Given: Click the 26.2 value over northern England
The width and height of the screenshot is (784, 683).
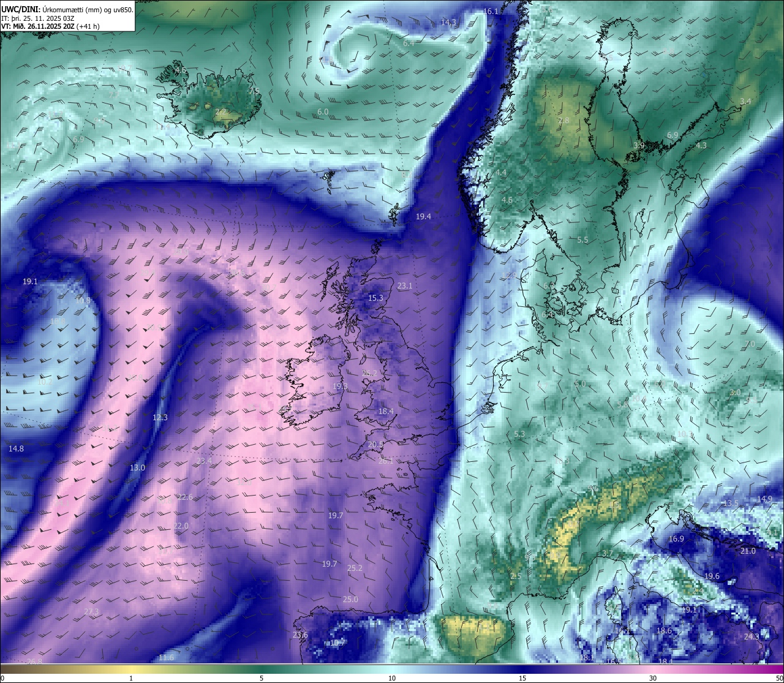Looking at the screenshot, I should tap(369, 374).
